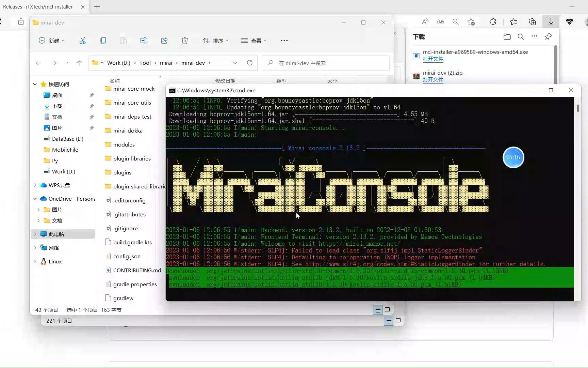588x368 pixels.
Task: Pin the downloads panel
Action: pyautogui.click(x=548, y=36)
